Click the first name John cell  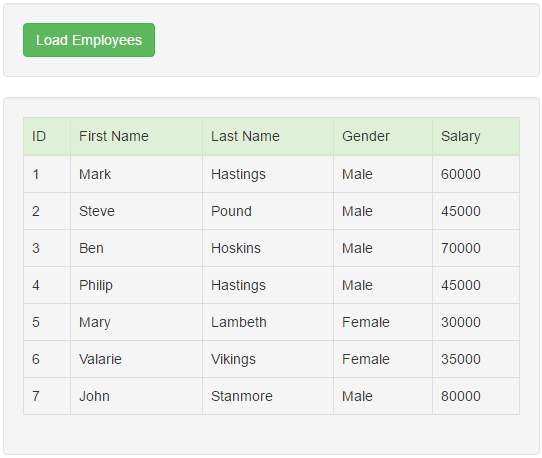pyautogui.click(x=137, y=396)
